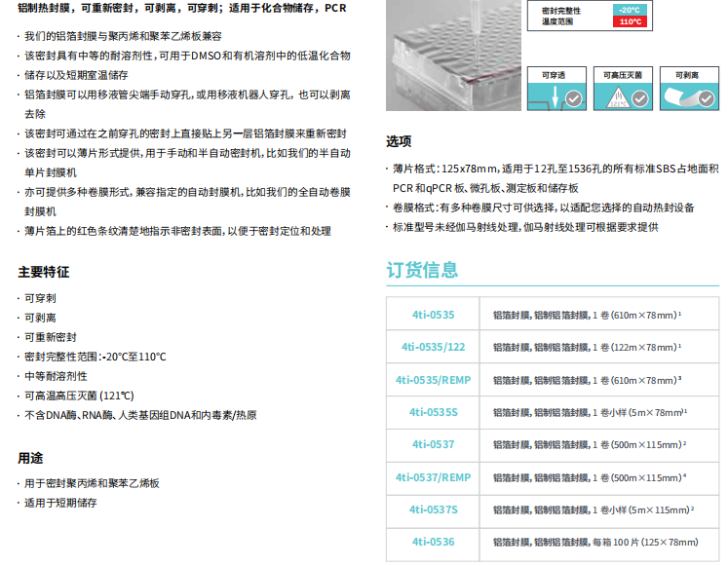Screen dimensions: 728x566
Task: Click the autoclavable 可高压灭菌 icon
Action: click(623, 89)
